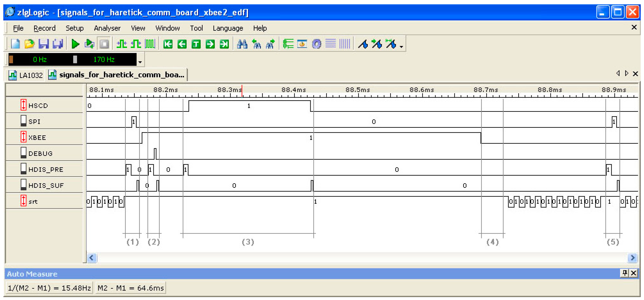The width and height of the screenshot is (644, 300).
Task: Expand the marker tools dropdown arrow
Action: click(x=401, y=47)
